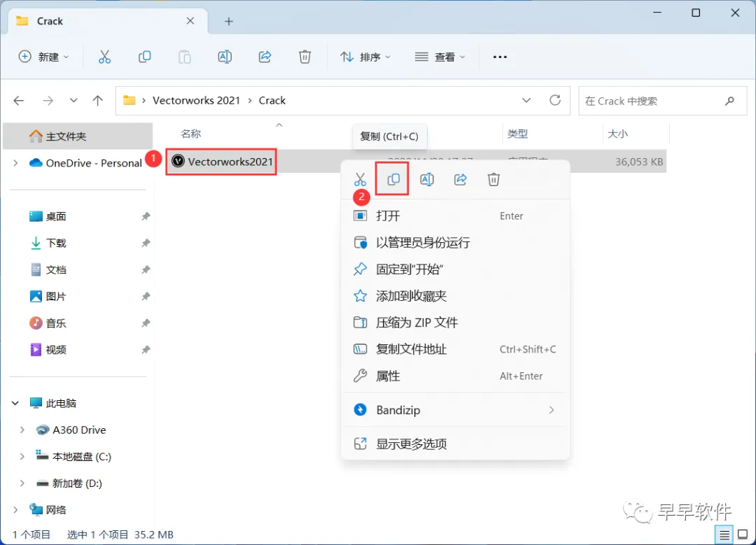Screen dimensions: 756x545
Task: Expand the A360 Drive node
Action: (x=22, y=430)
